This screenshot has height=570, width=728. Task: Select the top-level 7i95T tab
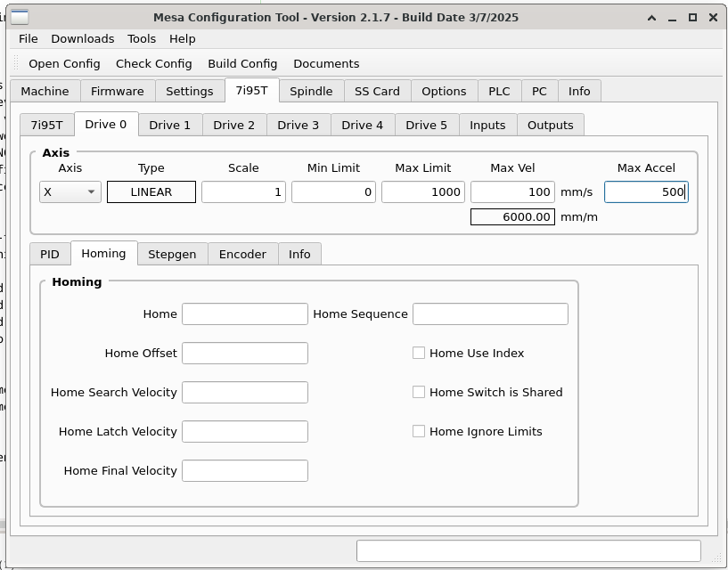(251, 90)
